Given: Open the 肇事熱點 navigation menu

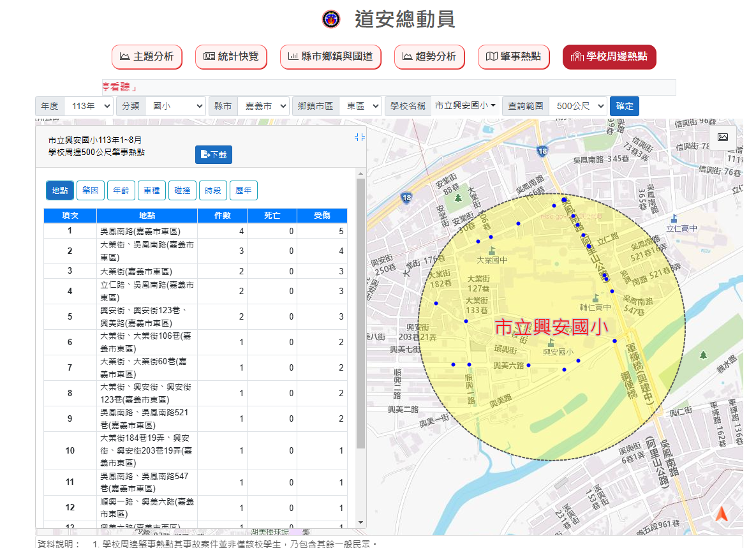Looking at the screenshot, I should pyautogui.click(x=514, y=57).
